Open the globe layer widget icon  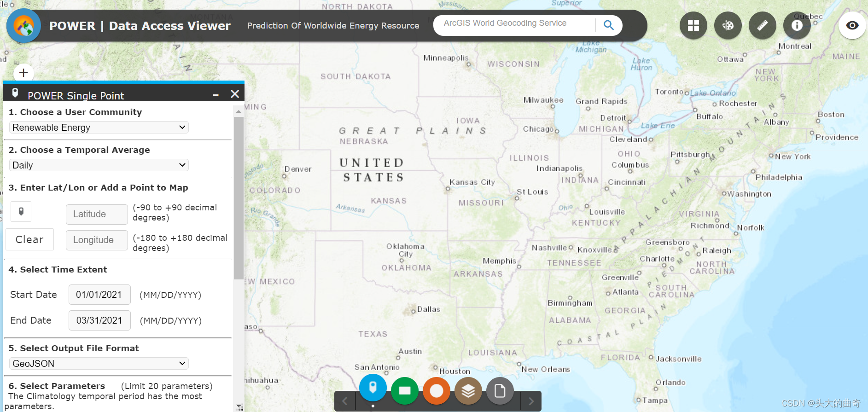pyautogui.click(x=728, y=25)
